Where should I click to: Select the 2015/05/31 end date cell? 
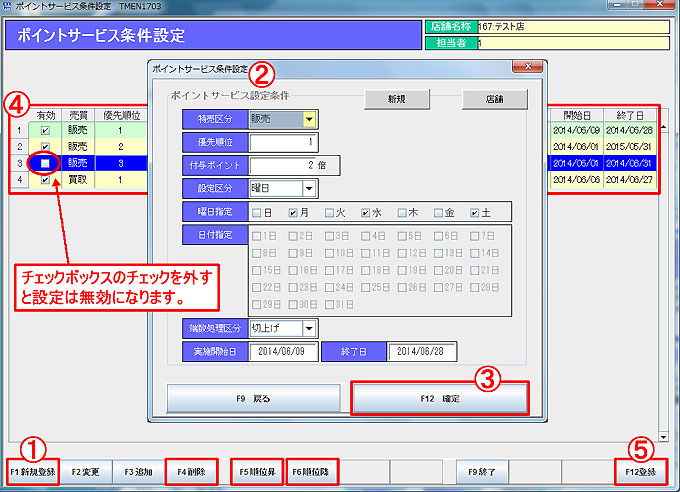629,147
